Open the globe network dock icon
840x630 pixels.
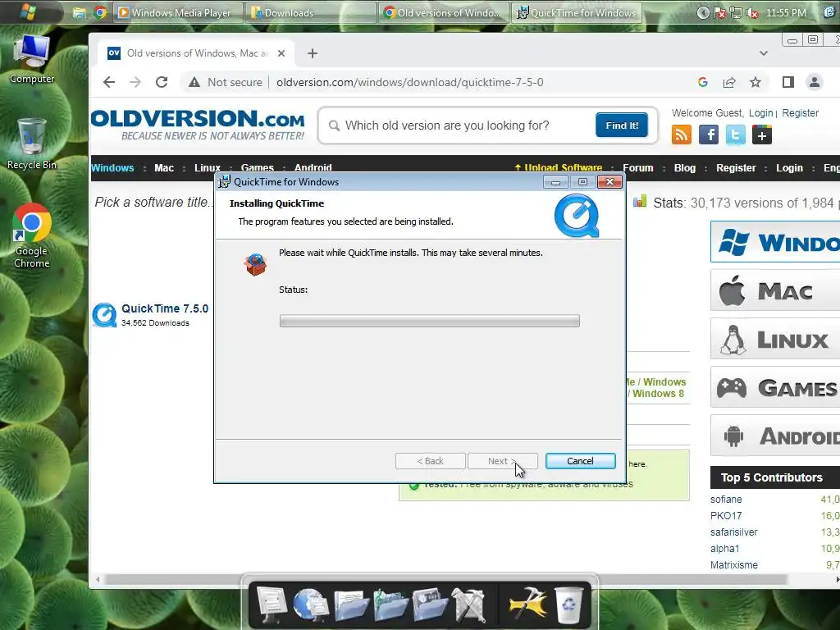coord(311,605)
